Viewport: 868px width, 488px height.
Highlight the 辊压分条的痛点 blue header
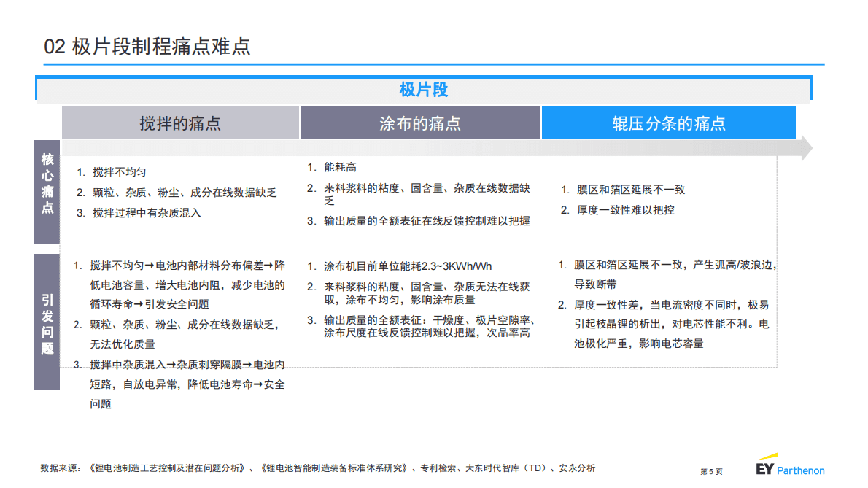tap(669, 123)
